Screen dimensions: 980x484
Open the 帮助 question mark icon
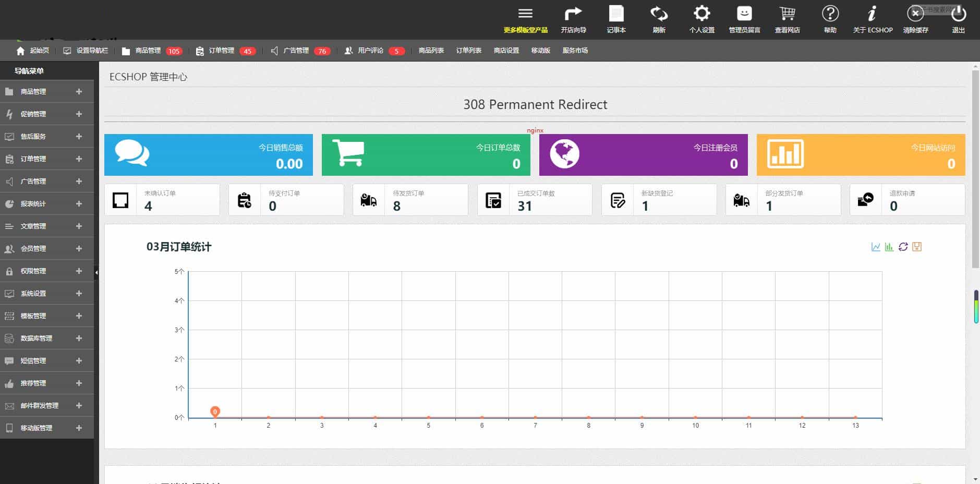830,14
